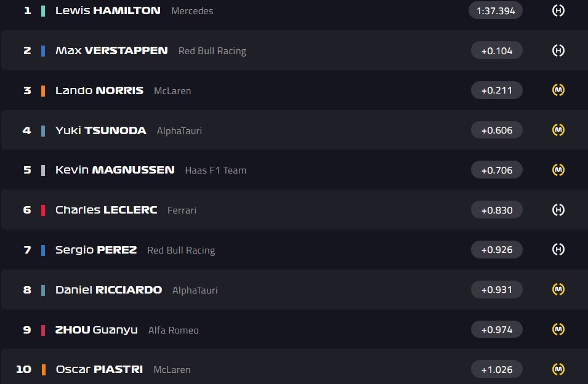The image size is (588, 384).
Task: Click Norris's medium tyre icon
Action: click(x=558, y=90)
